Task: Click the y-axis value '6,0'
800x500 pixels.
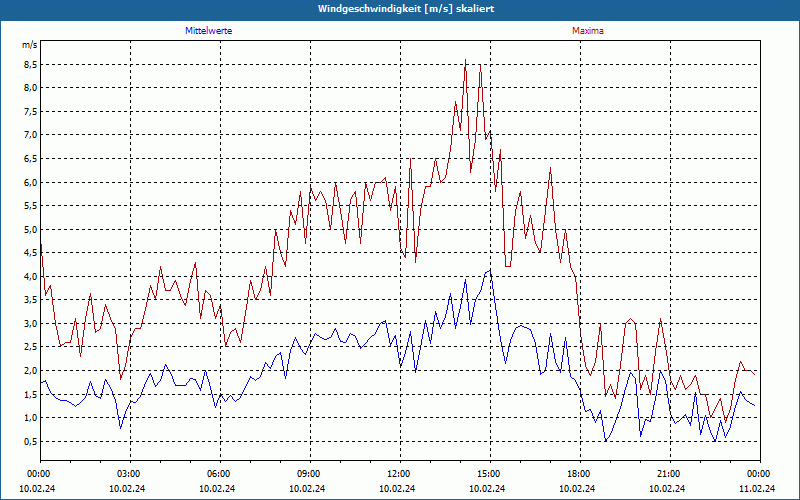Action: (x=31, y=183)
